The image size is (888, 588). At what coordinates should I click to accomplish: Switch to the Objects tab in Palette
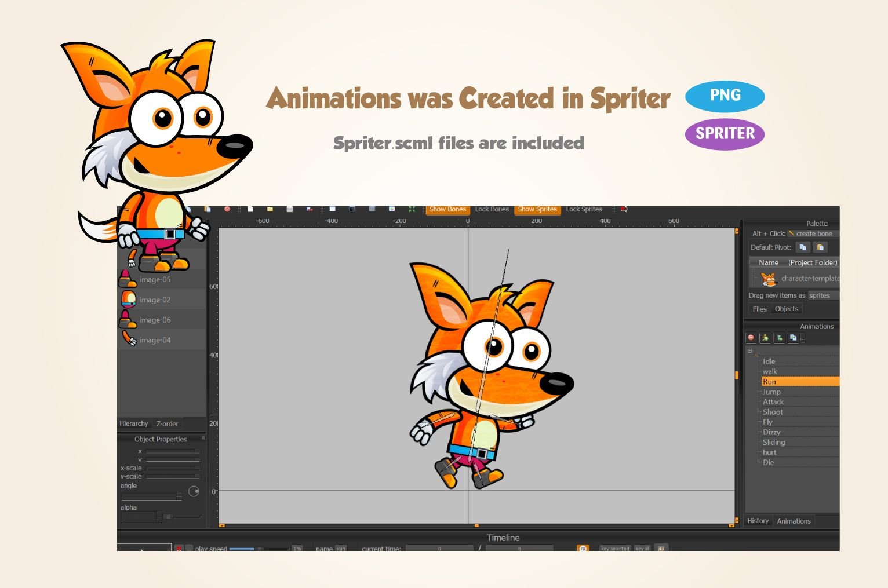tap(787, 309)
